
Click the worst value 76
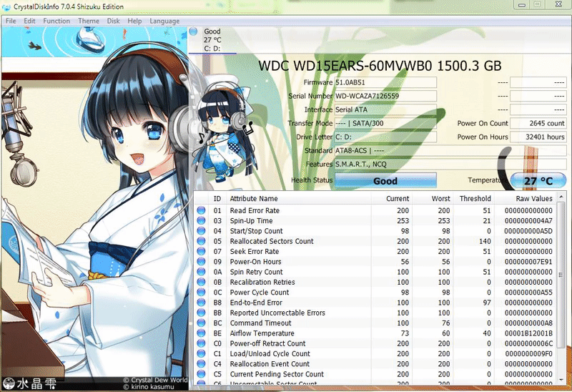[x=444, y=323]
